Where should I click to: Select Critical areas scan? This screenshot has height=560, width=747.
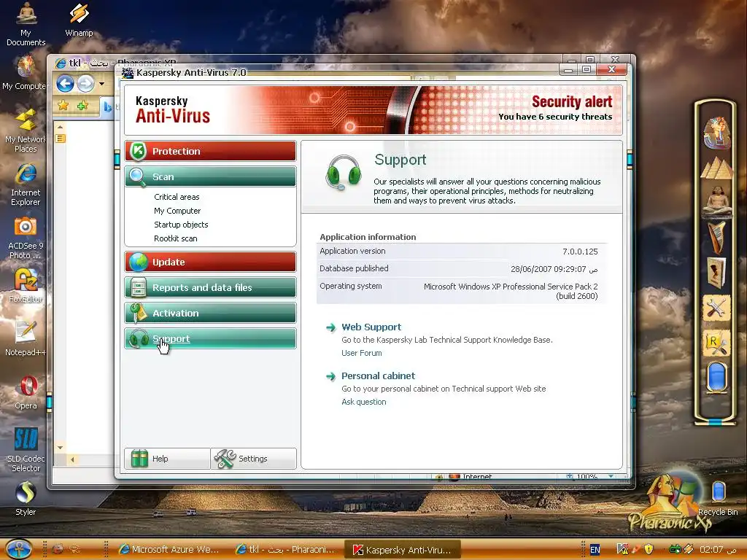(x=177, y=197)
